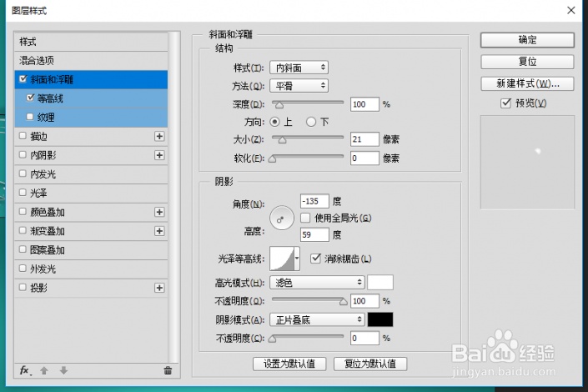The image size is (588, 392).
Task: Click the 光泽等高线 curve thumbnail
Action: pos(282,259)
